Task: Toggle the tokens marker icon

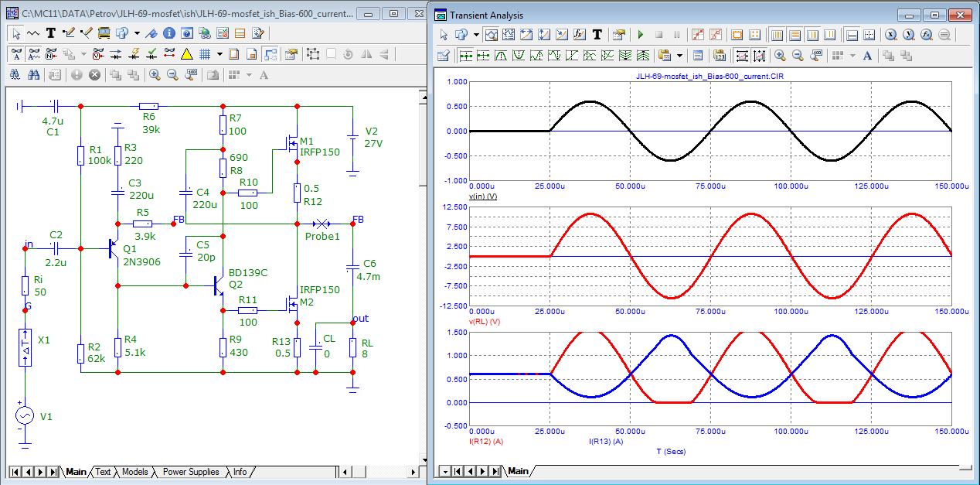Action: click(x=716, y=35)
